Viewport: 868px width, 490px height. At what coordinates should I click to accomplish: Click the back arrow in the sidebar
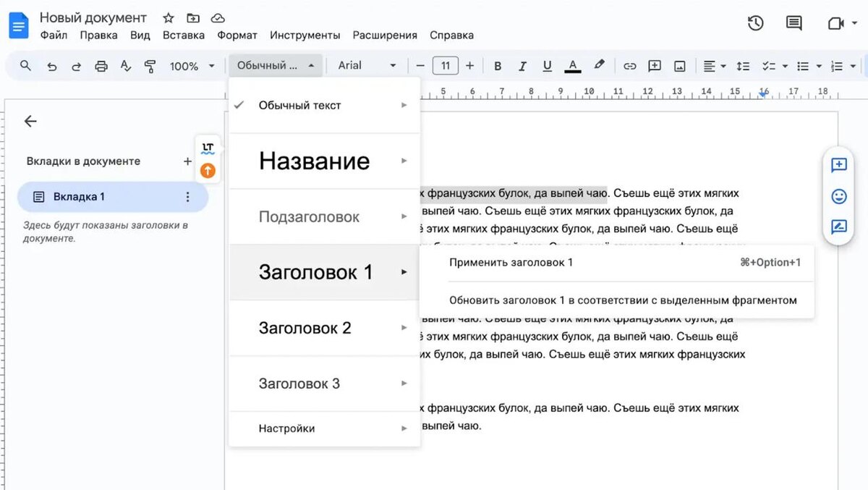click(30, 122)
